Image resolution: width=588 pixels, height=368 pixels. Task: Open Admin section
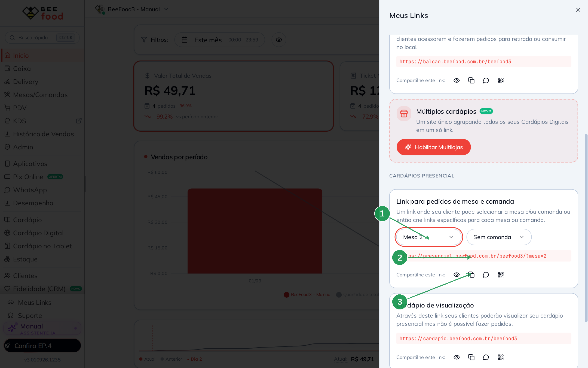pyautogui.click(x=42, y=147)
